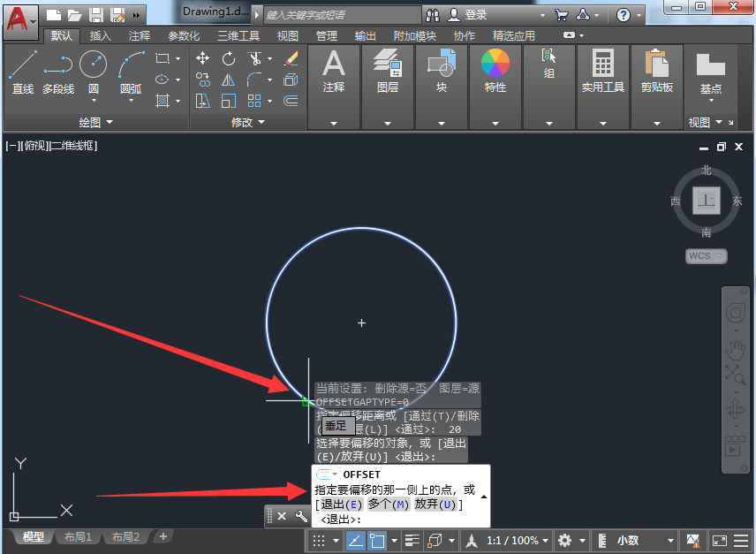The height and width of the screenshot is (554, 756).
Task: Toggle graphics performance icon in status bar
Action: (692, 541)
